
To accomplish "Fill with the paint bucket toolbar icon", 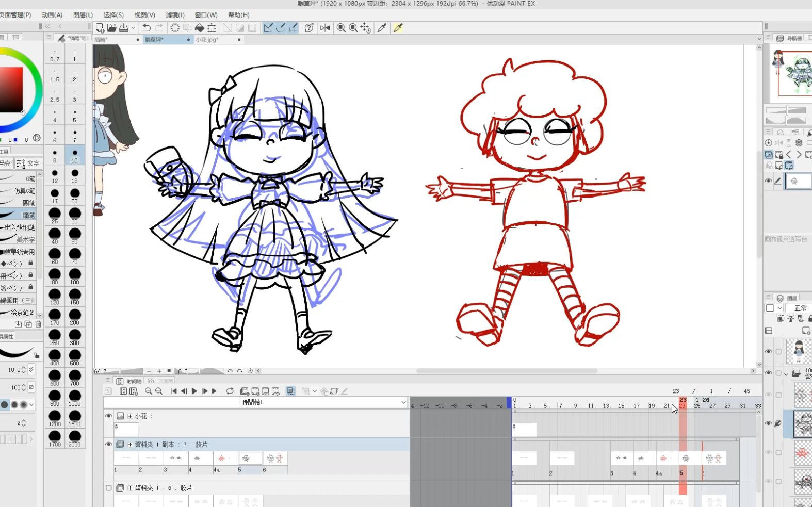I will pos(200,28).
